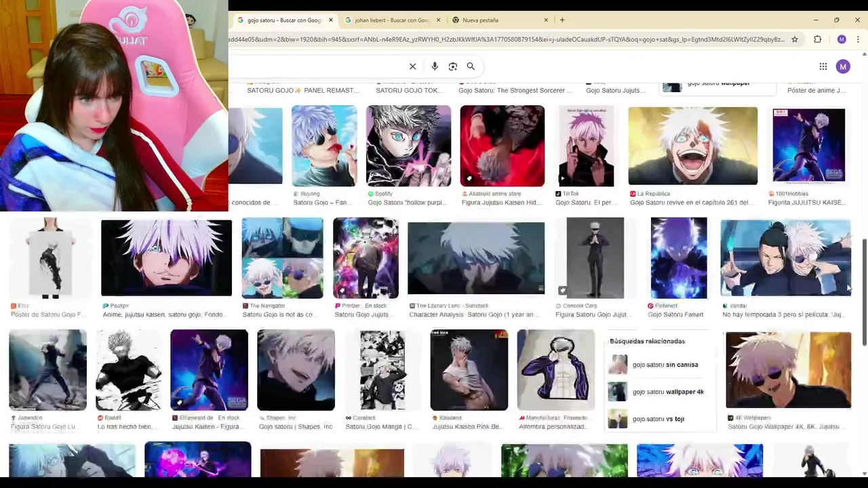This screenshot has height=488, width=868.
Task: Open the Shapes, Inc Gojo image
Action: [x=296, y=370]
